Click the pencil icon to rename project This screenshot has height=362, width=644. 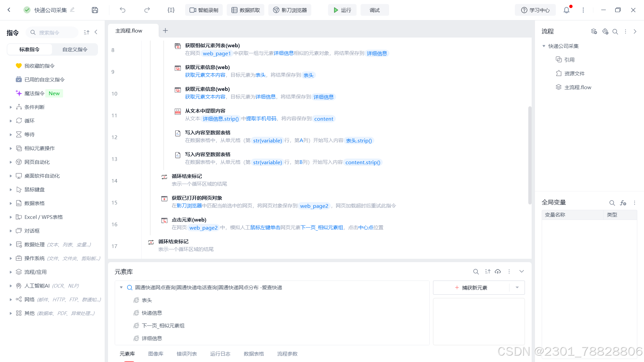click(72, 10)
